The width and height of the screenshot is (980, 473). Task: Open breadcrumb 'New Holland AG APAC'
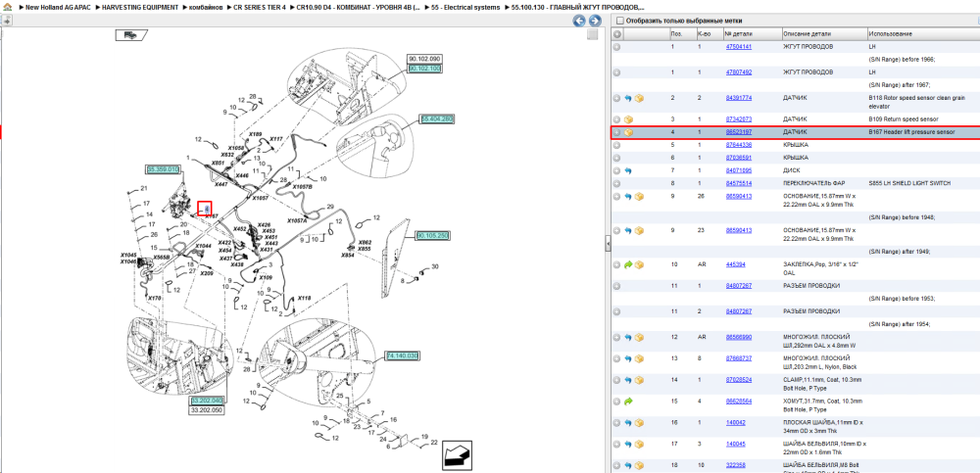[x=58, y=7]
